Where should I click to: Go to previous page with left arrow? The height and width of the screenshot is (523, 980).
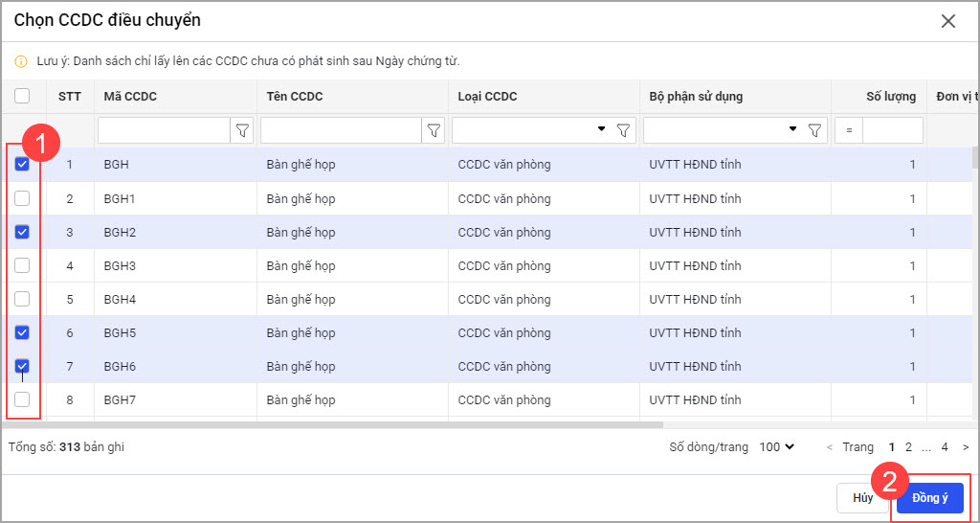coord(830,447)
